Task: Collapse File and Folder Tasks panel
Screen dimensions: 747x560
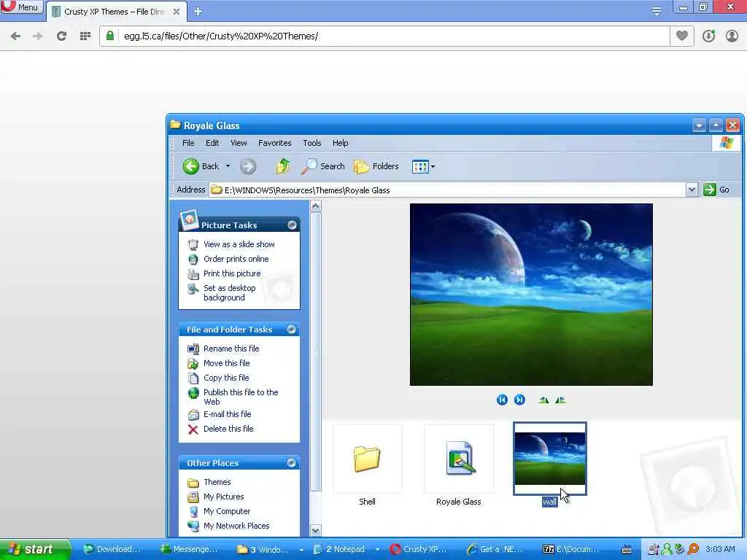Action: 292,330
